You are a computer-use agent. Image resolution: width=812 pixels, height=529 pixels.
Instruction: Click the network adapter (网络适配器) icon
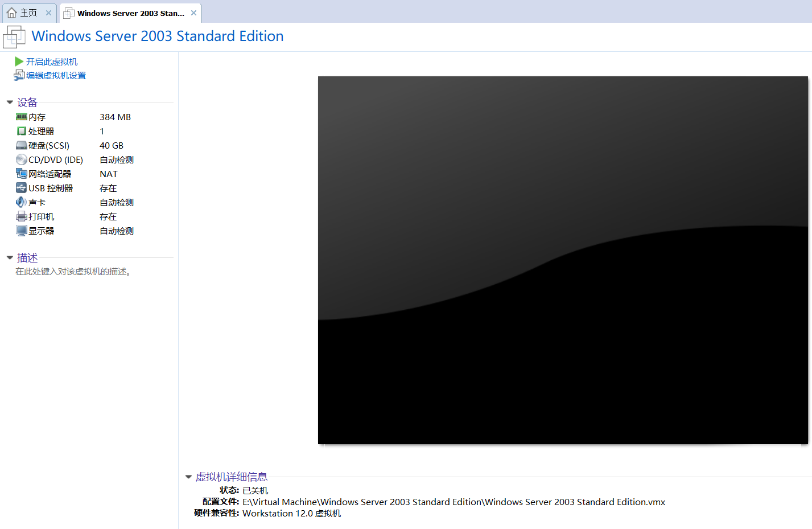coord(22,174)
